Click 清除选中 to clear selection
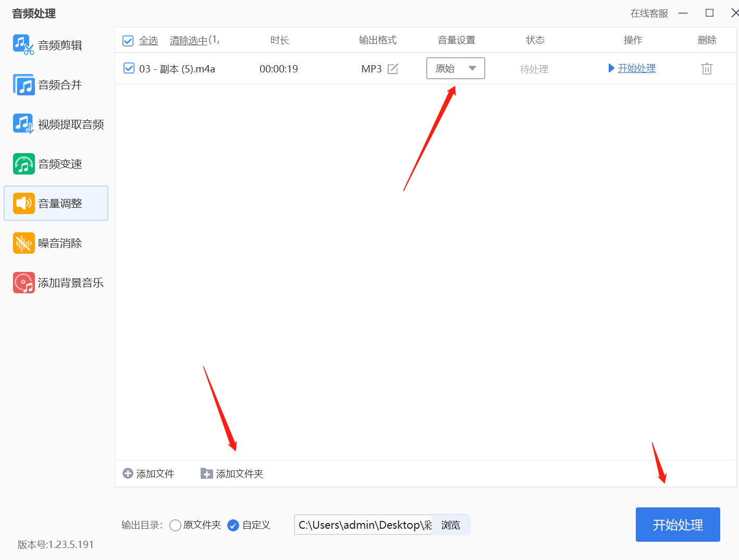 point(188,40)
